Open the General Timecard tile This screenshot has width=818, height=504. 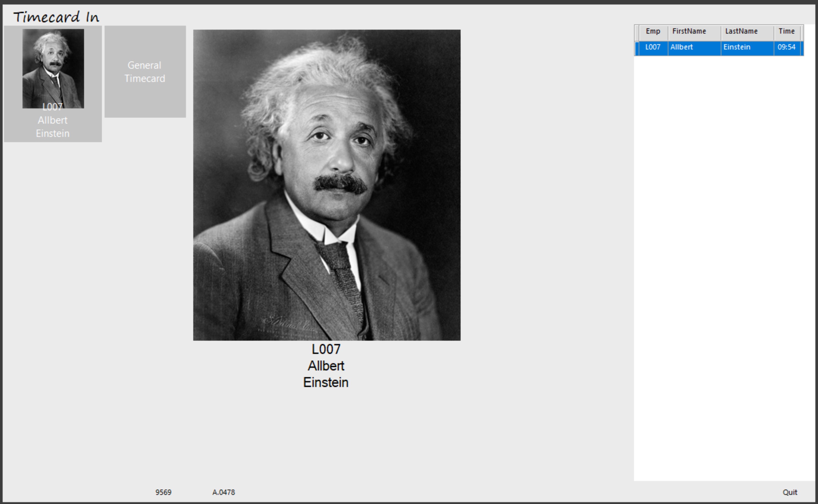pos(145,71)
